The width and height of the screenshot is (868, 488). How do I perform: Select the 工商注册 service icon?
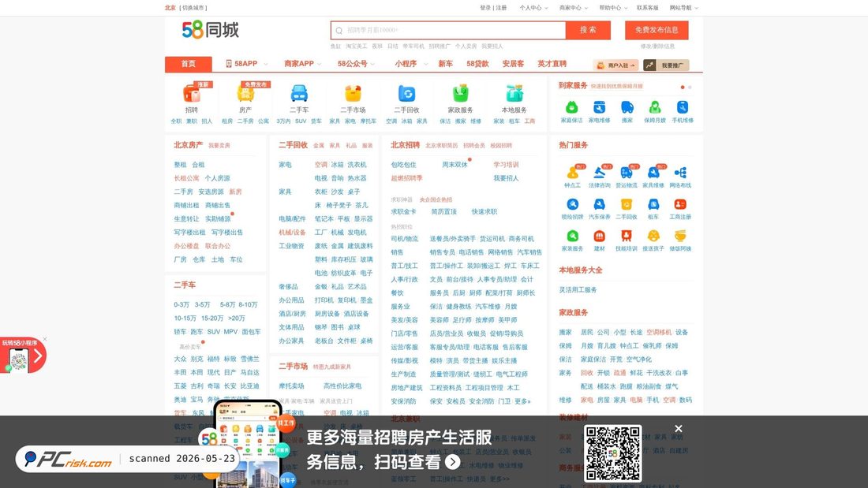pyautogui.click(x=680, y=205)
